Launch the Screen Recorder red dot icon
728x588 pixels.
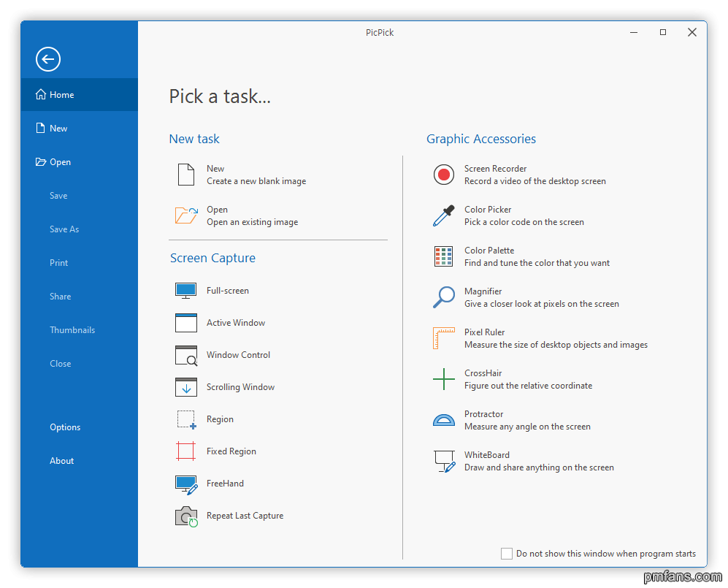click(444, 175)
